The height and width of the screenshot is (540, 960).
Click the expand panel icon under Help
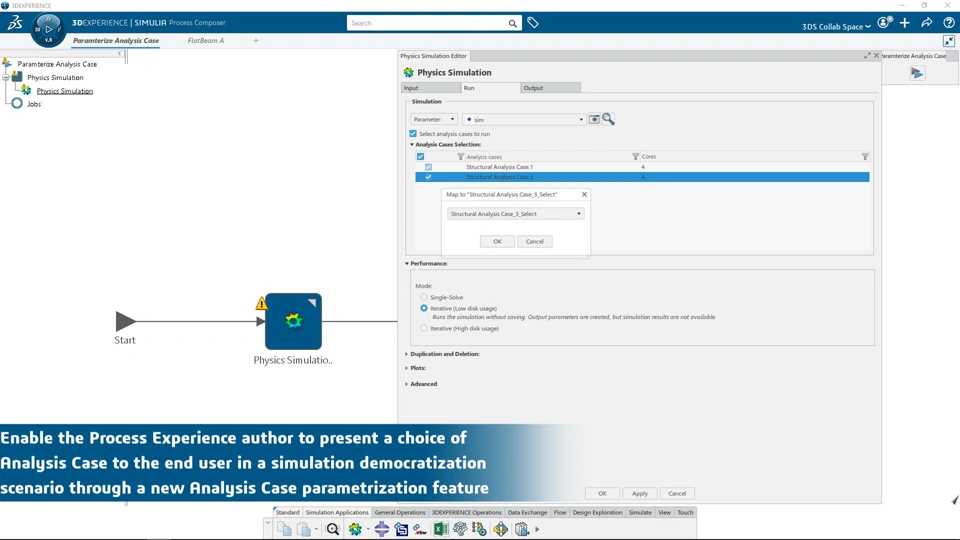coord(949,41)
